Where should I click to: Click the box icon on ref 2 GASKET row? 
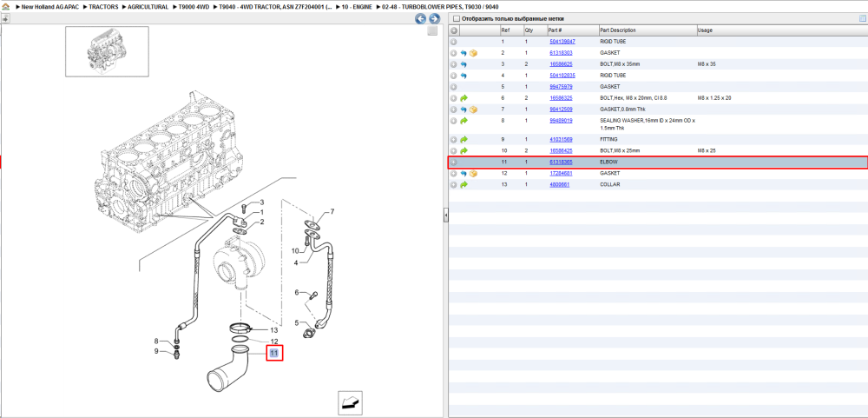click(473, 53)
